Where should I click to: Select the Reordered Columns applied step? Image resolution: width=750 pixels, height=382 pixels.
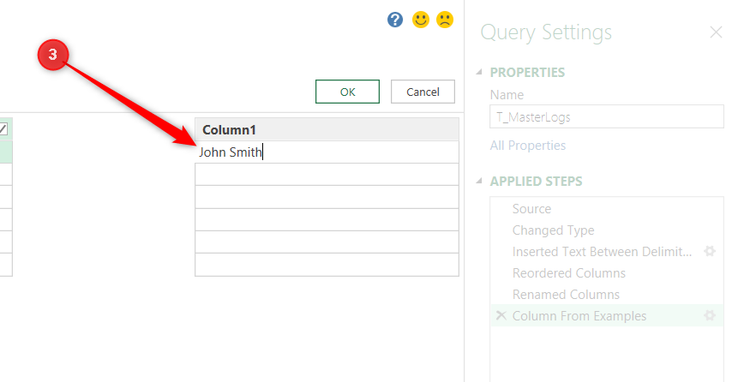(x=607, y=273)
